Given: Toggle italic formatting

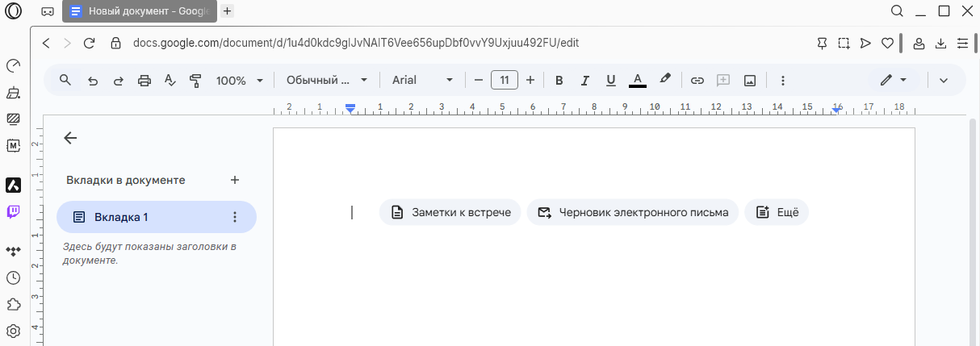Looking at the screenshot, I should pyautogui.click(x=585, y=80).
